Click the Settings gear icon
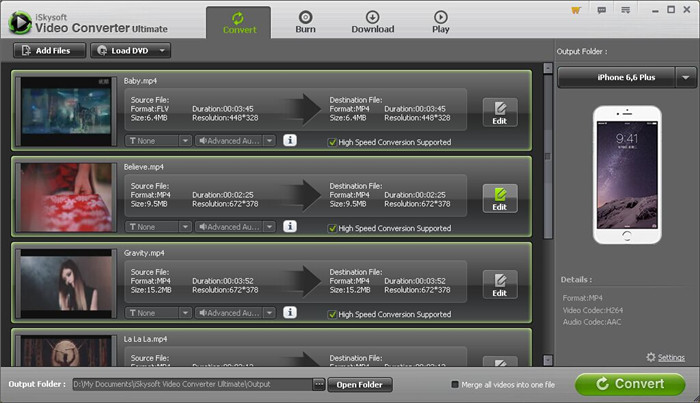The image size is (700, 403). click(x=651, y=357)
